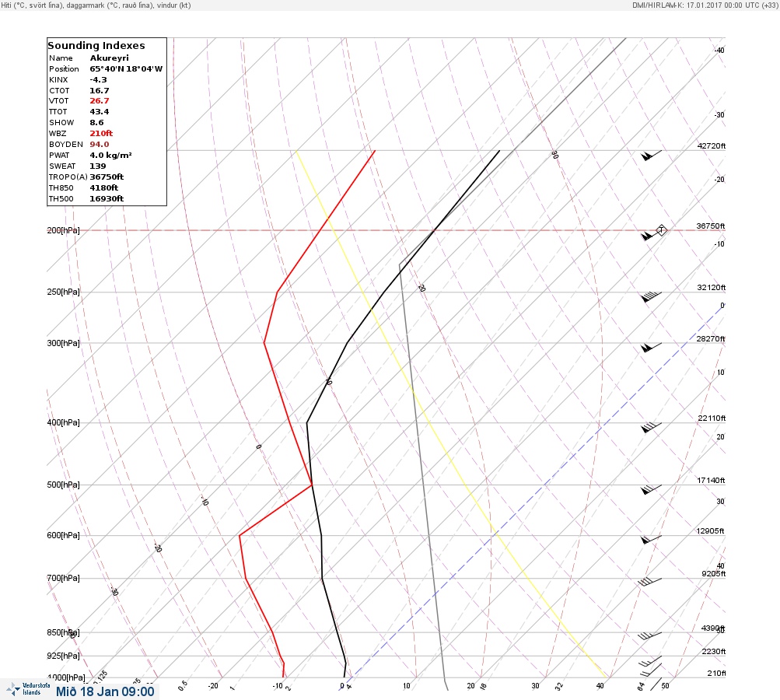Click the 925[hPa] pressure label
Screen dimensions: 780x700
pyautogui.click(x=63, y=656)
